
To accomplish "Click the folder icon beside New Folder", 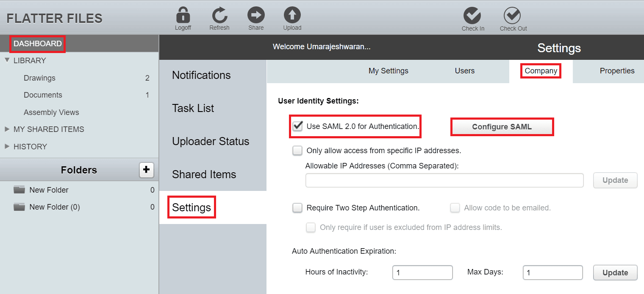I will (x=19, y=190).
